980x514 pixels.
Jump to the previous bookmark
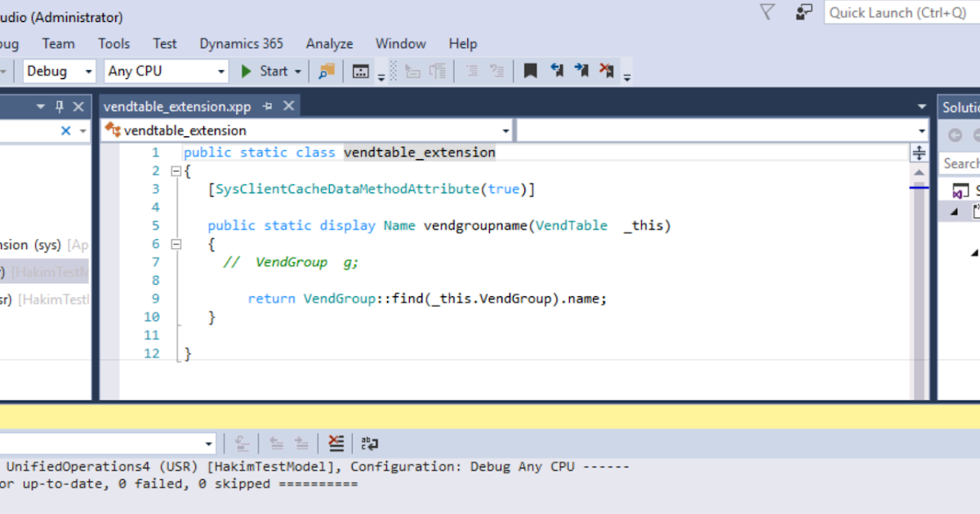coord(557,71)
